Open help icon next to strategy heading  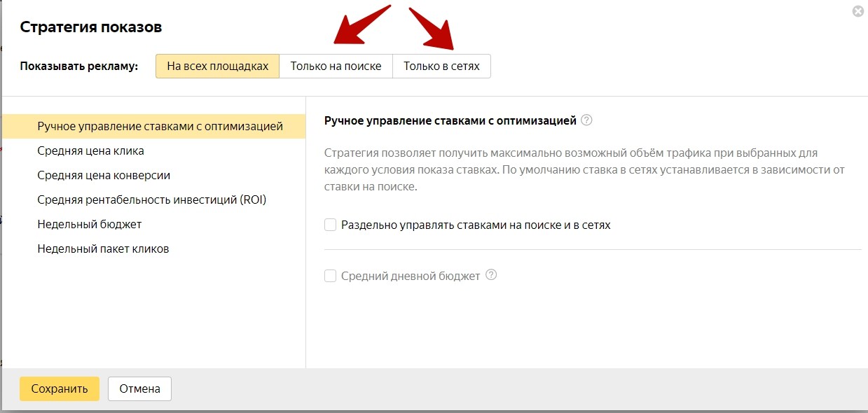tap(587, 120)
